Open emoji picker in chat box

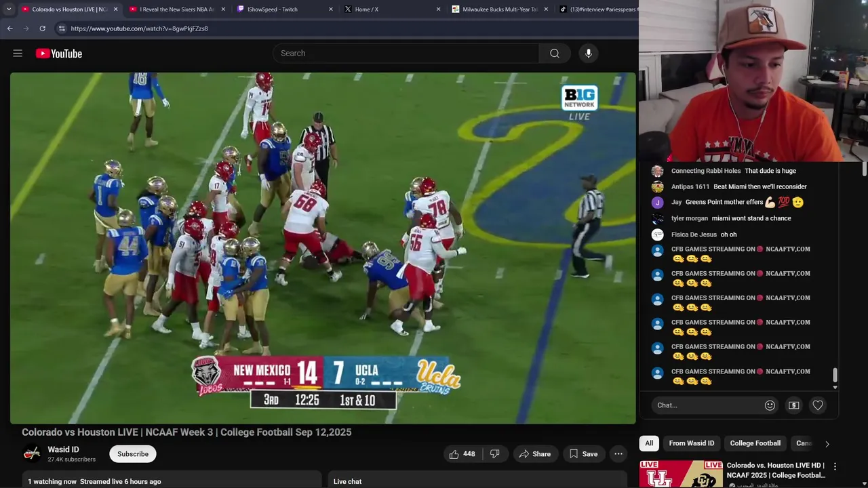click(770, 405)
